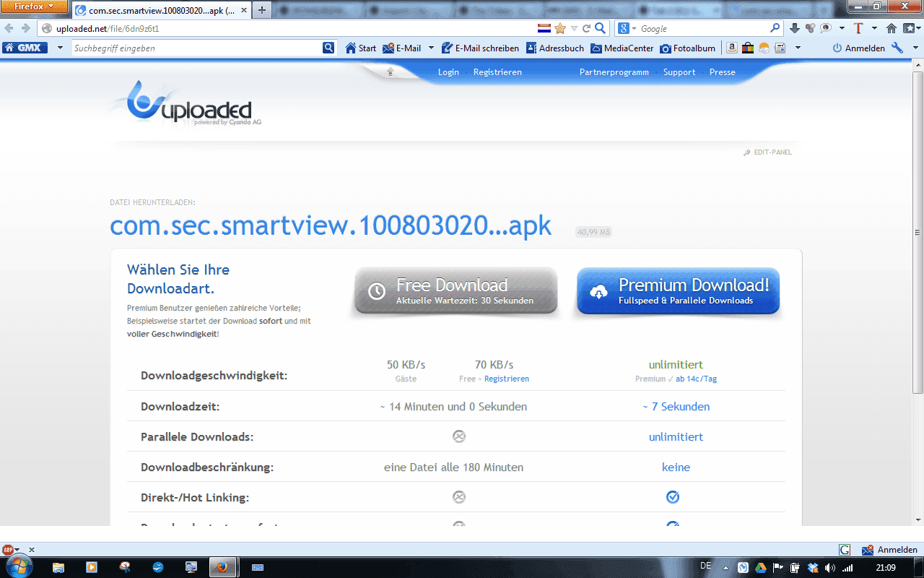Expand dropdown after the news icon

tap(798, 48)
